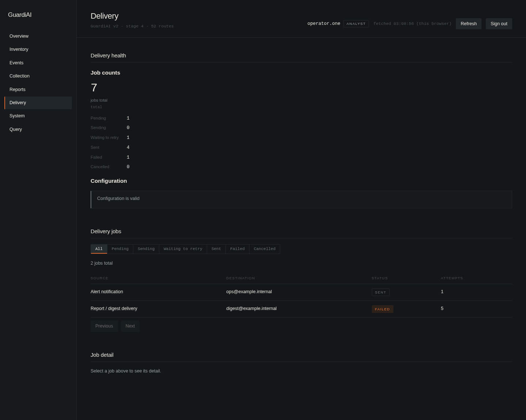Viewport: 526px width, 420px height.
Task: Click the Status column header
Action: point(380,278)
